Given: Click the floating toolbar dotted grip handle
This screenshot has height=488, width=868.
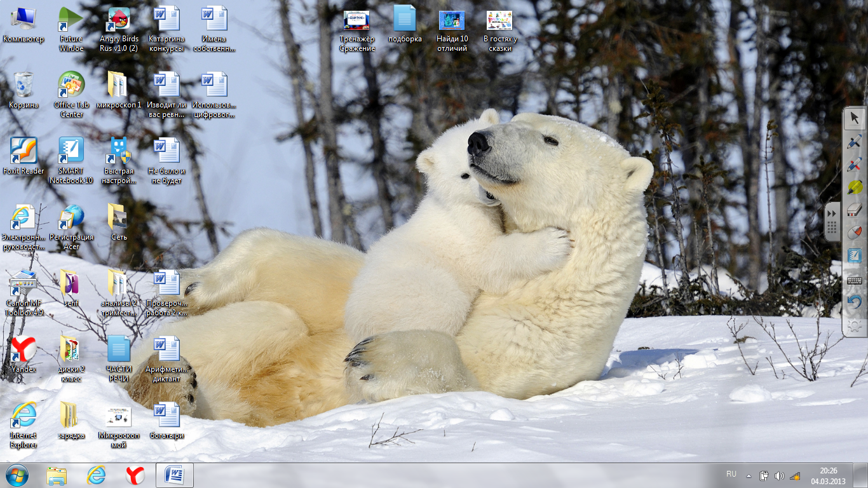Looking at the screenshot, I should pyautogui.click(x=832, y=229).
